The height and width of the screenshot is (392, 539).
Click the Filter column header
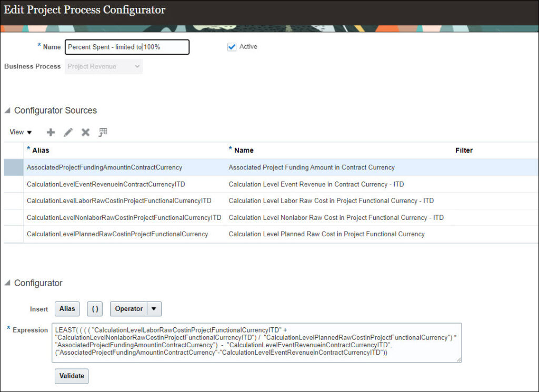[464, 150]
